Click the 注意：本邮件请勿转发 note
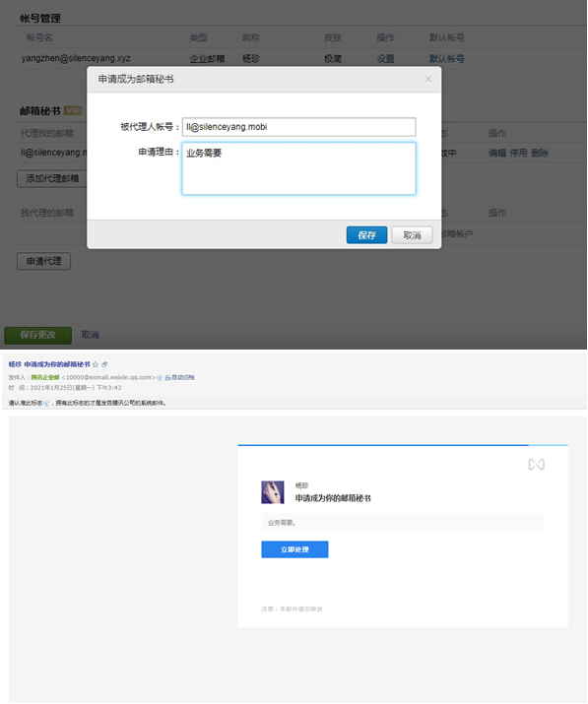The height and width of the screenshot is (704, 588). (x=292, y=609)
